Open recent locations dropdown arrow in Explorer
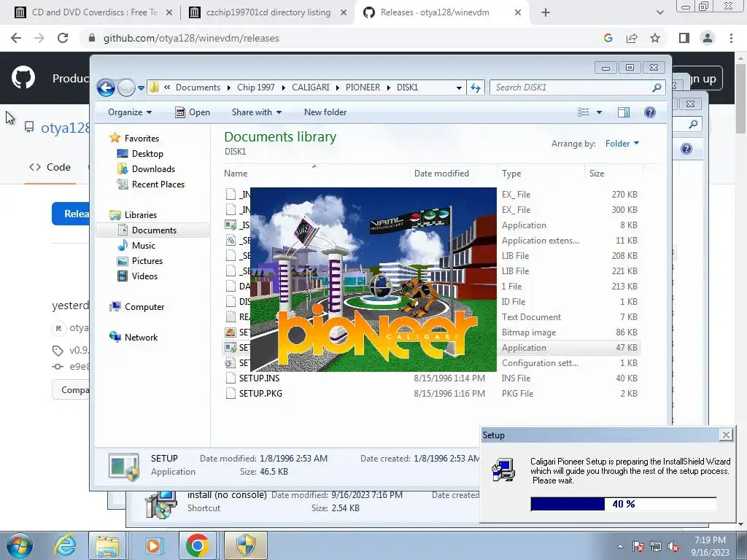This screenshot has height=560, width=747. point(141,88)
